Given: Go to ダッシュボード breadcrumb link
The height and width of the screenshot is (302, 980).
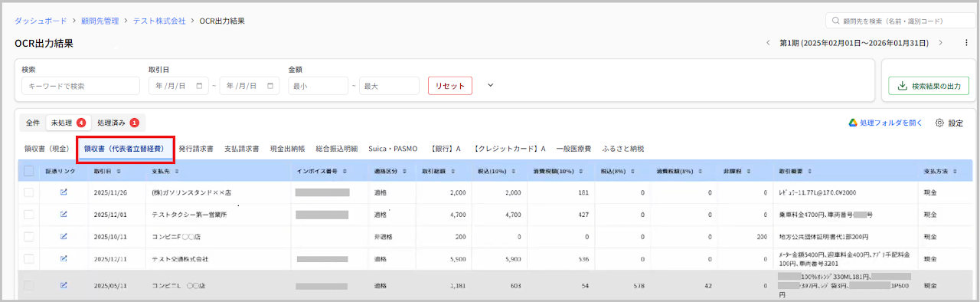Looking at the screenshot, I should 41,21.
